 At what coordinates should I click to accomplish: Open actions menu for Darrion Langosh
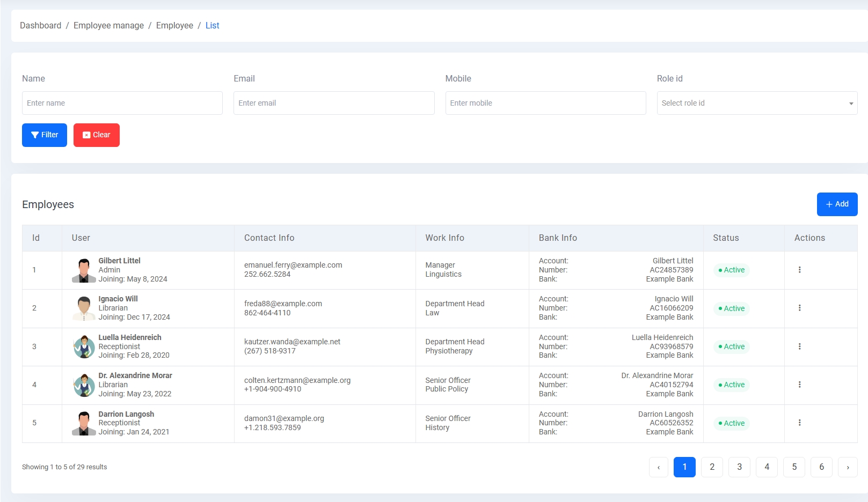point(799,423)
